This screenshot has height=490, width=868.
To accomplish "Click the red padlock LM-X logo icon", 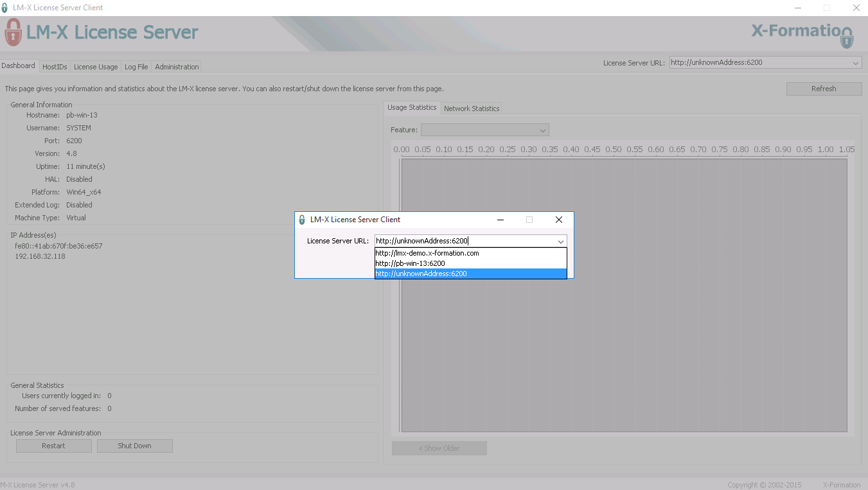I will click(13, 32).
